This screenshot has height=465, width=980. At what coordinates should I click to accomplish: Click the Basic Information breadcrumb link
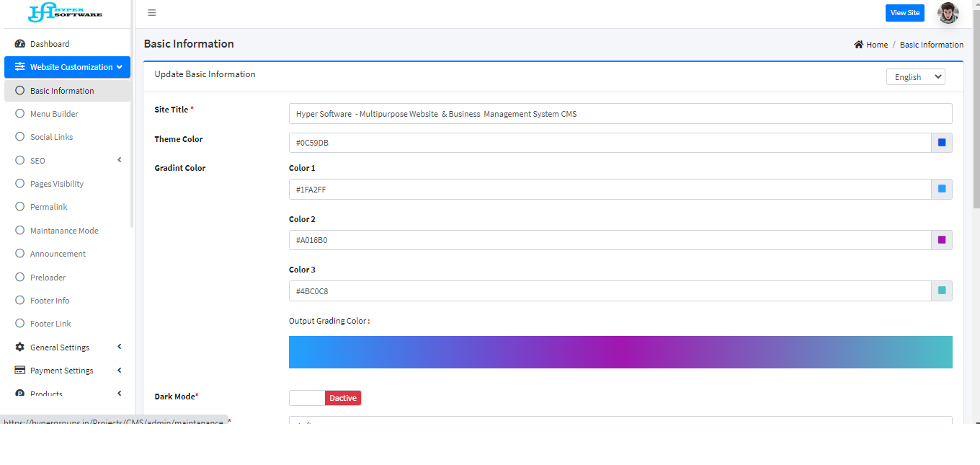[931, 45]
